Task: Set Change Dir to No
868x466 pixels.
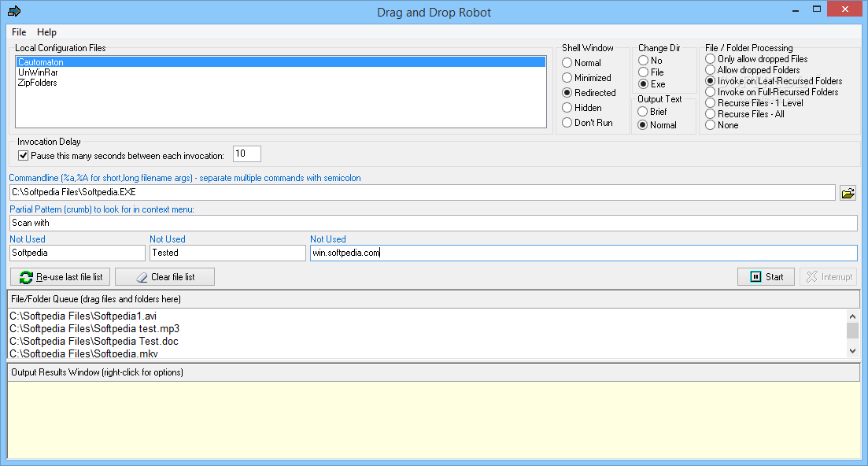Action: (651, 61)
